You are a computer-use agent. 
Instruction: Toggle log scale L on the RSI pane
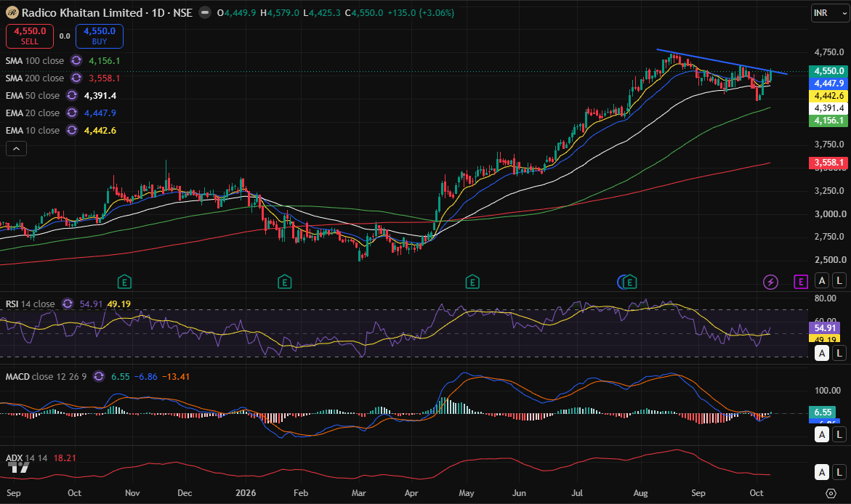[839, 353]
